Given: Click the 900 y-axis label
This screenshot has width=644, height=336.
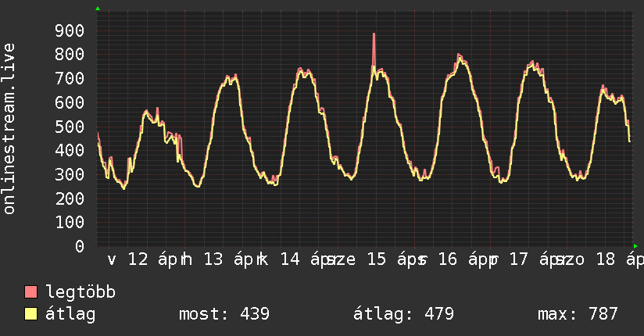Looking at the screenshot, I should pyautogui.click(x=70, y=30).
